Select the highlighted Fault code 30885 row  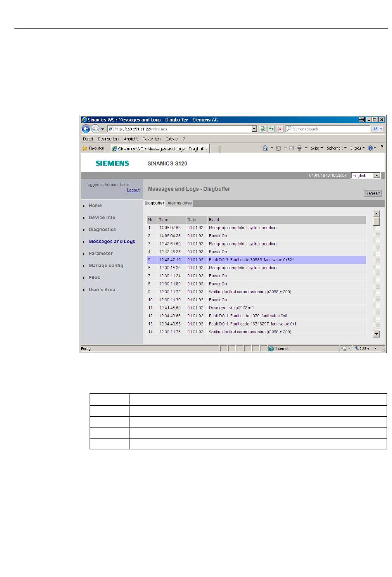tap(256, 260)
